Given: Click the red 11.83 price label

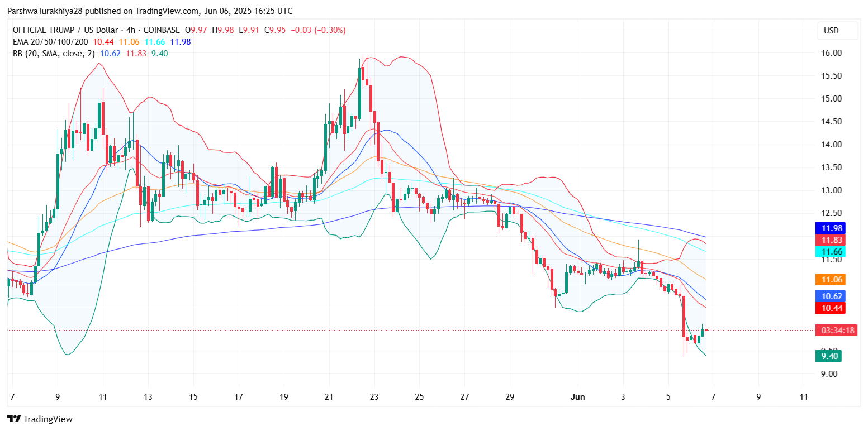Looking at the screenshot, I should click(x=830, y=240).
